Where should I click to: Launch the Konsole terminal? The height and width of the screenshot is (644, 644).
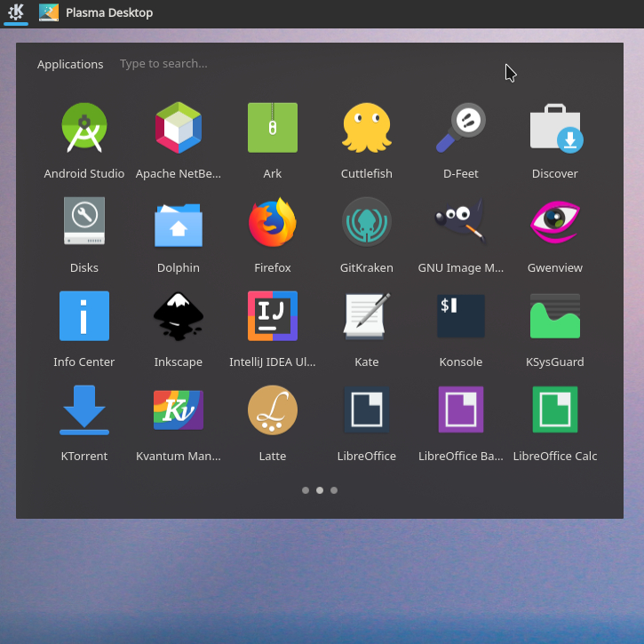[460, 316]
